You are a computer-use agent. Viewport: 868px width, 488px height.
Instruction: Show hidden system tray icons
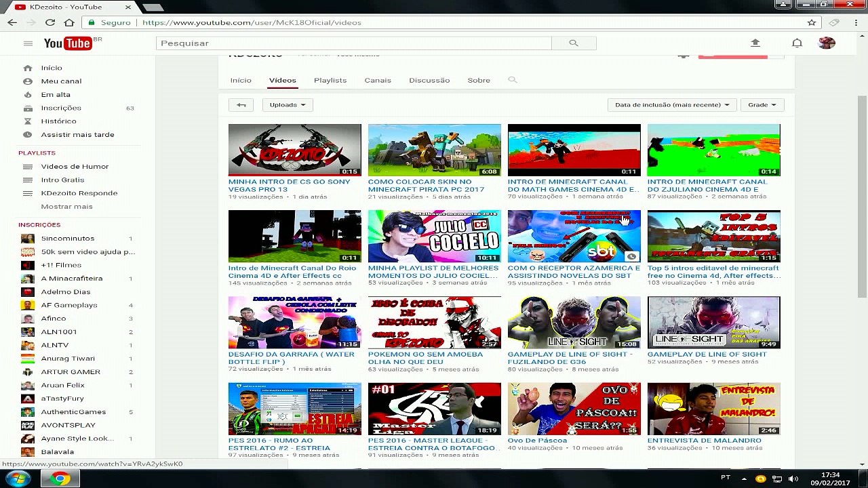point(744,479)
